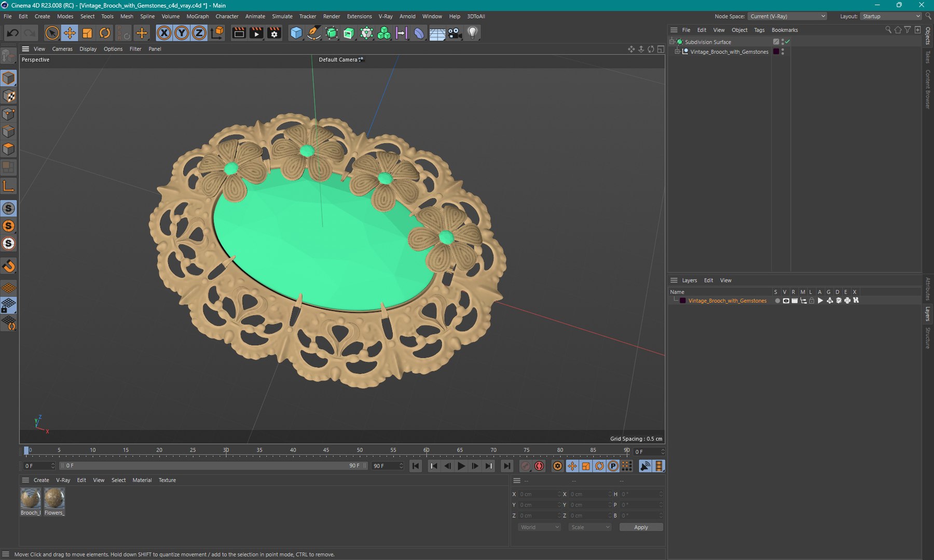934x560 pixels.
Task: Click the Record Active Objects button
Action: 526,466
